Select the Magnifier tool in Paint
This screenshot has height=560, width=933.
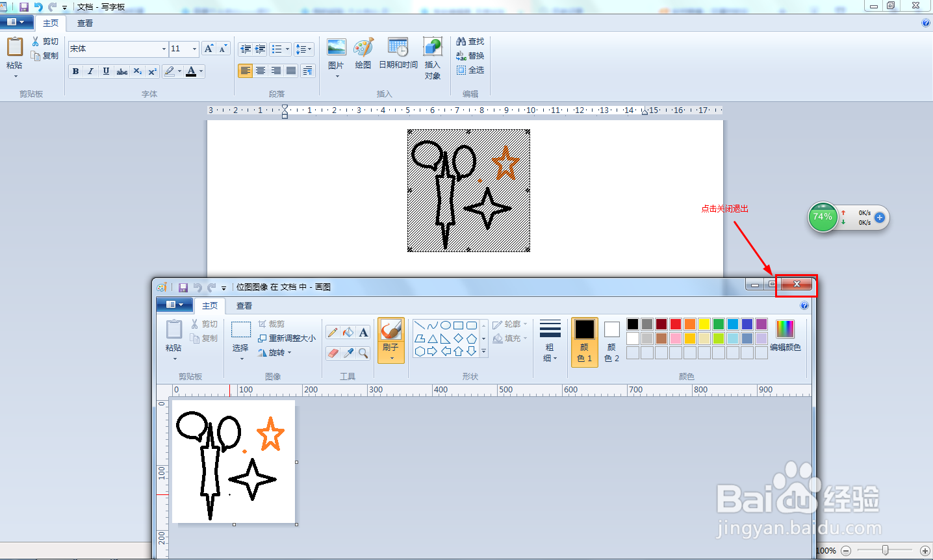click(x=363, y=353)
